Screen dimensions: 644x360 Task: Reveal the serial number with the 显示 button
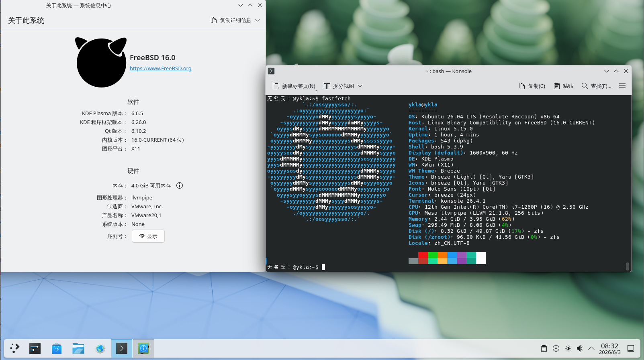click(148, 236)
